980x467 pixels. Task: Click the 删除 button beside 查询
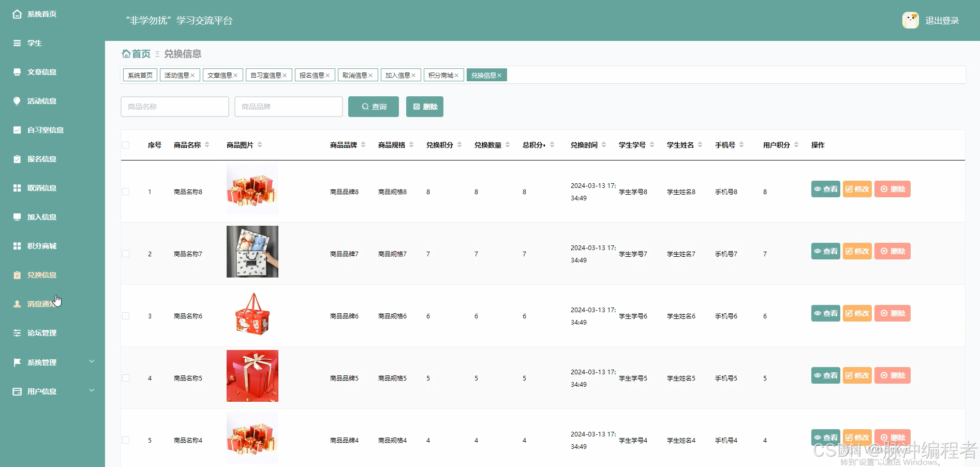(x=425, y=107)
